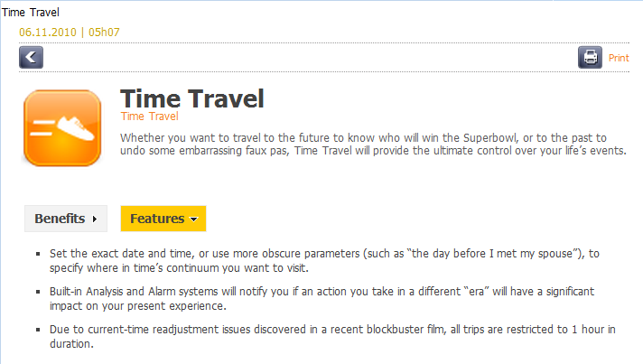Click the bullet marker beside the first feature
The height and width of the screenshot is (364, 643).
(x=38, y=254)
